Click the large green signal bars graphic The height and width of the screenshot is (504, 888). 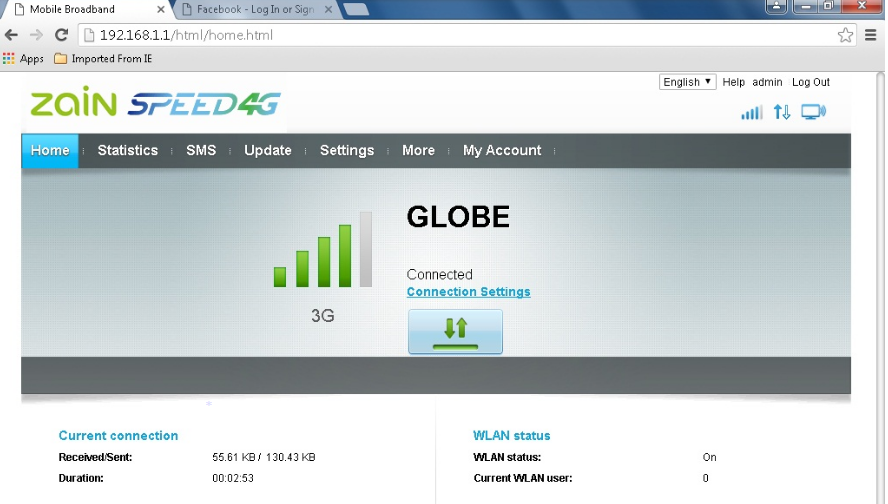[323, 250]
